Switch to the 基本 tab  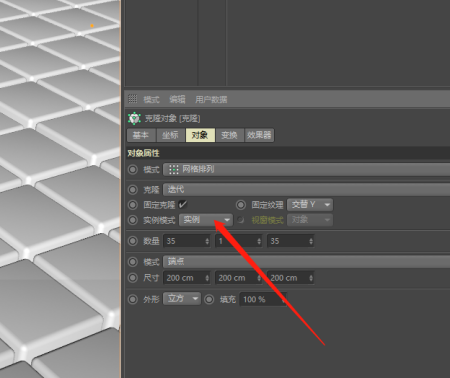tap(141, 135)
